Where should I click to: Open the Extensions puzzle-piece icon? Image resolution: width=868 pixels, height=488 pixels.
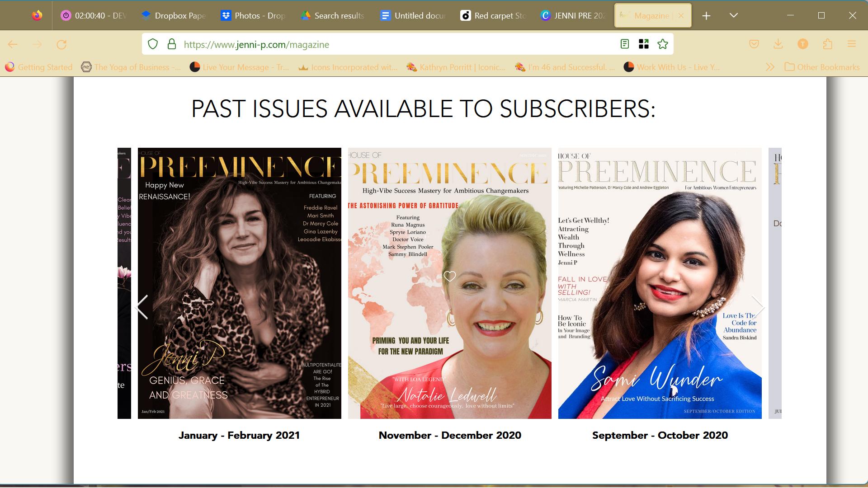pyautogui.click(x=827, y=44)
